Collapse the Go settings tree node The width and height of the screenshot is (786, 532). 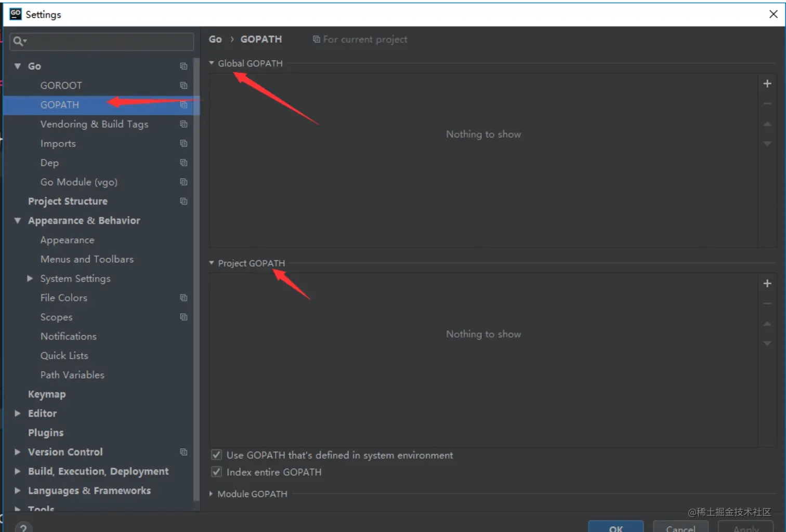pos(18,66)
